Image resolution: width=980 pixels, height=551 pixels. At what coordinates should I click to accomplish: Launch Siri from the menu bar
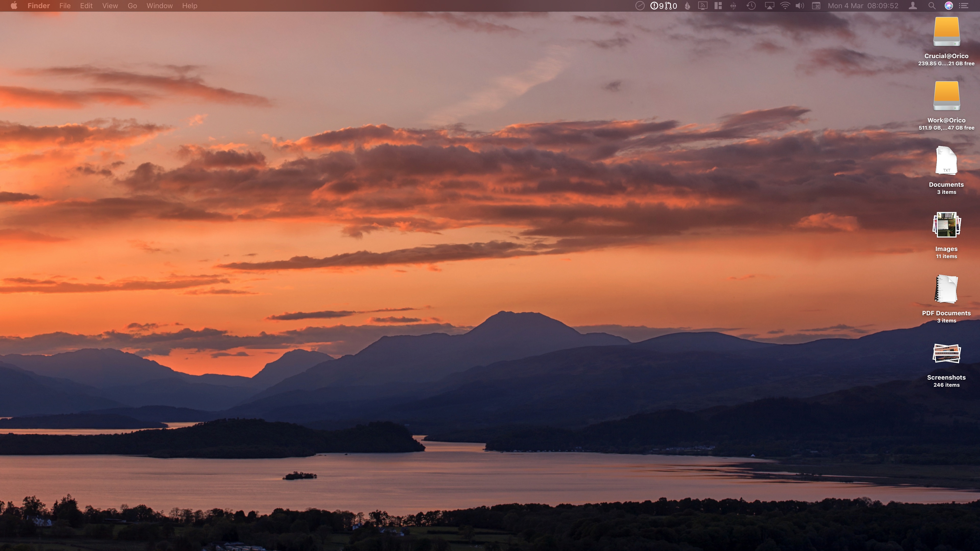point(949,6)
